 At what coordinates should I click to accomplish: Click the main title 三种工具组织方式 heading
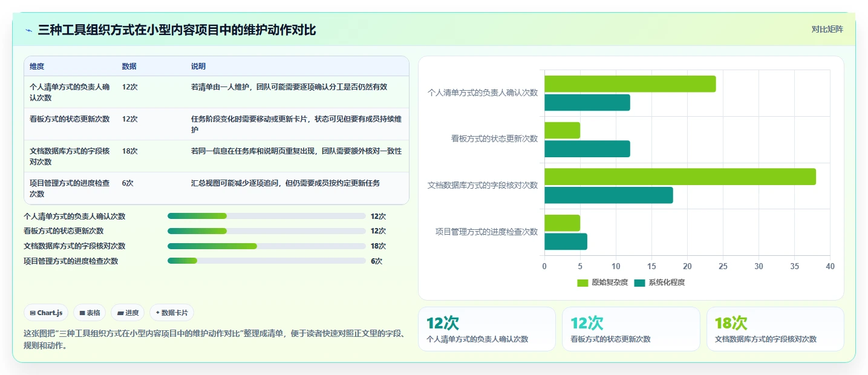177,30
